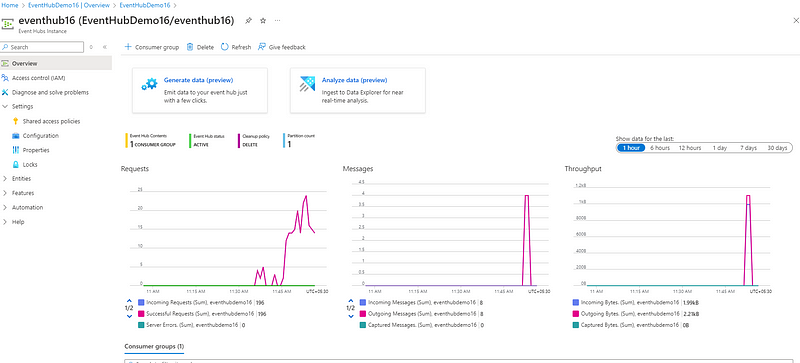Click into the sidebar Search field
Viewport: 800px width, 363px height.
pos(42,47)
